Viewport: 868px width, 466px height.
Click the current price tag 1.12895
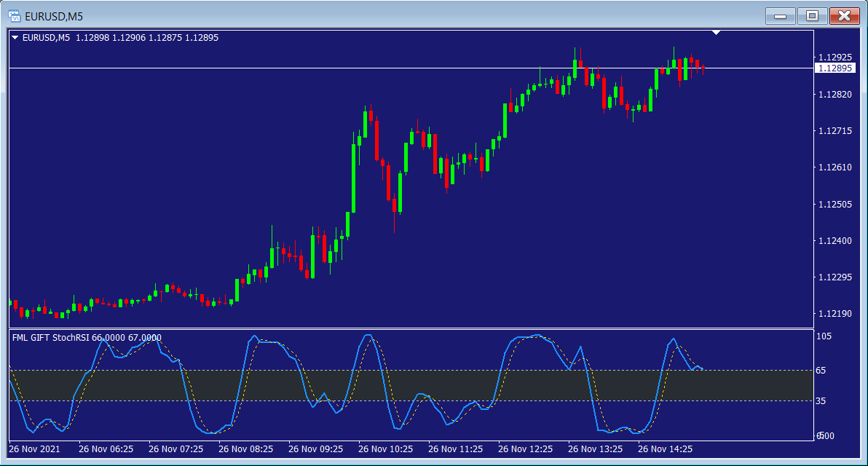835,68
